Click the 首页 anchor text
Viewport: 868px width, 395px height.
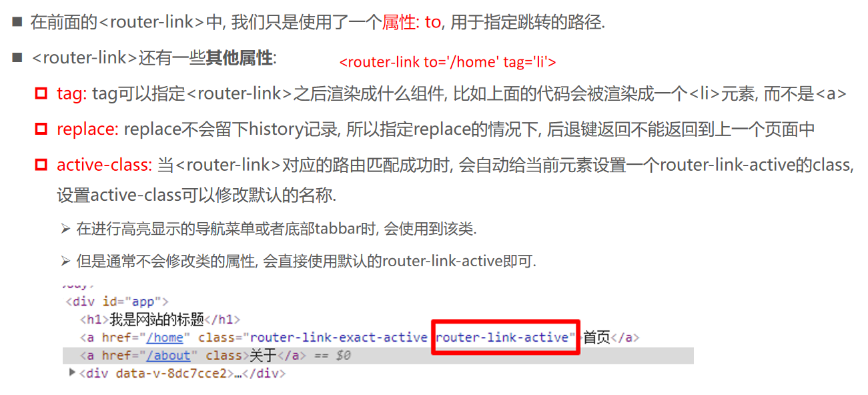597,338
